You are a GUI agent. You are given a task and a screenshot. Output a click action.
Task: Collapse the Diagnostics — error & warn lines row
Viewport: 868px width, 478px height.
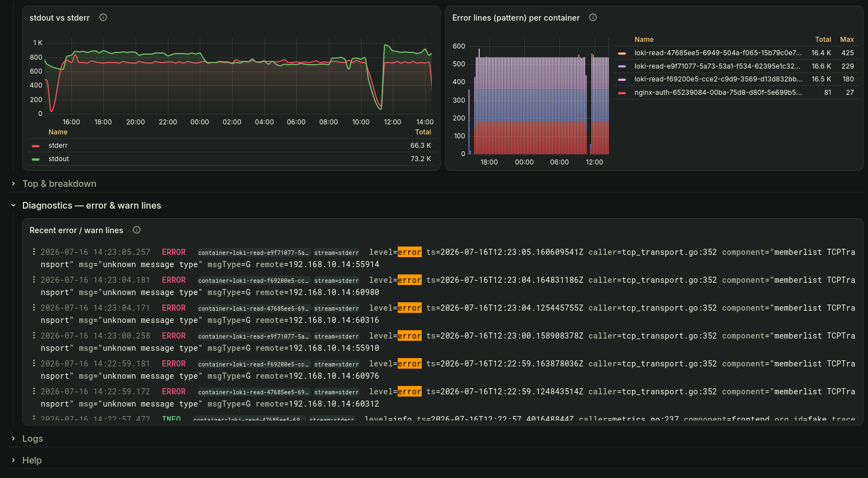pyautogui.click(x=91, y=205)
